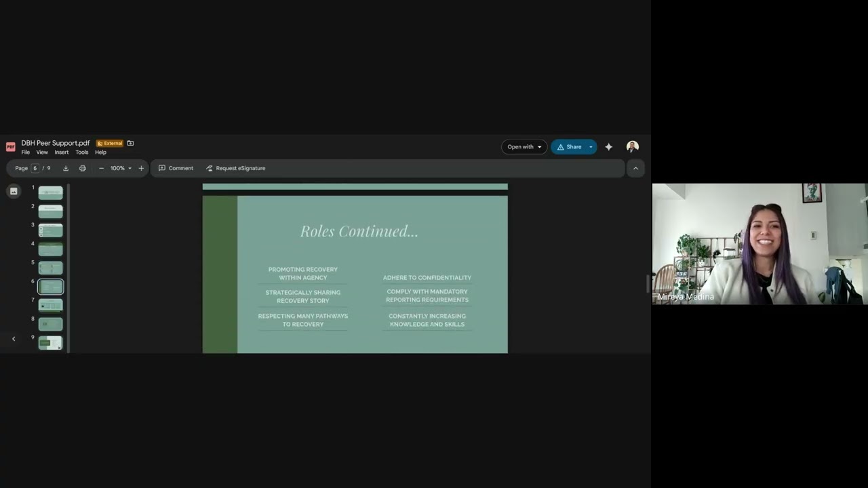Screen dimensions: 868x488
Task: Click 'ADHERE TO CONFIDENTIALITY' text
Action: (x=427, y=278)
